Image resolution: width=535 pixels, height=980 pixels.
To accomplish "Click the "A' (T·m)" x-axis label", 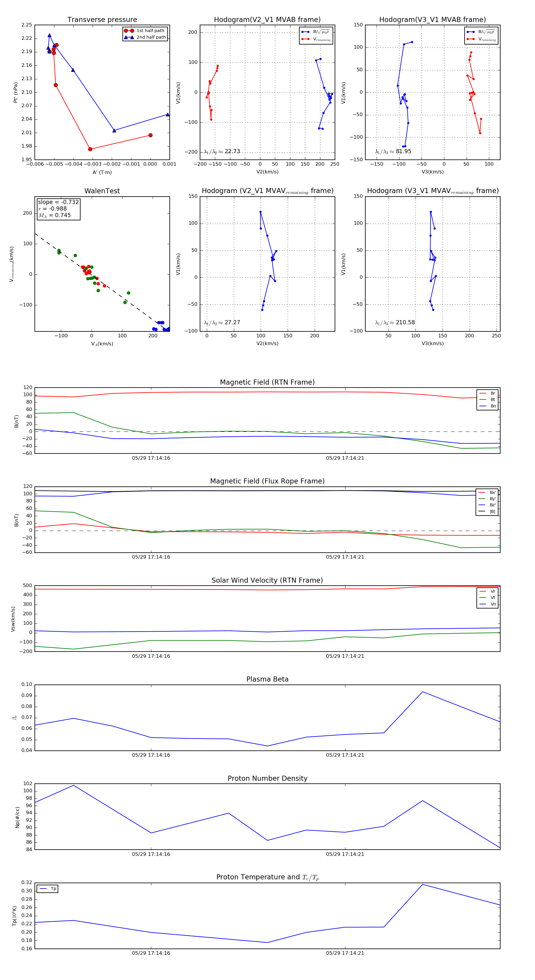I will [x=102, y=172].
